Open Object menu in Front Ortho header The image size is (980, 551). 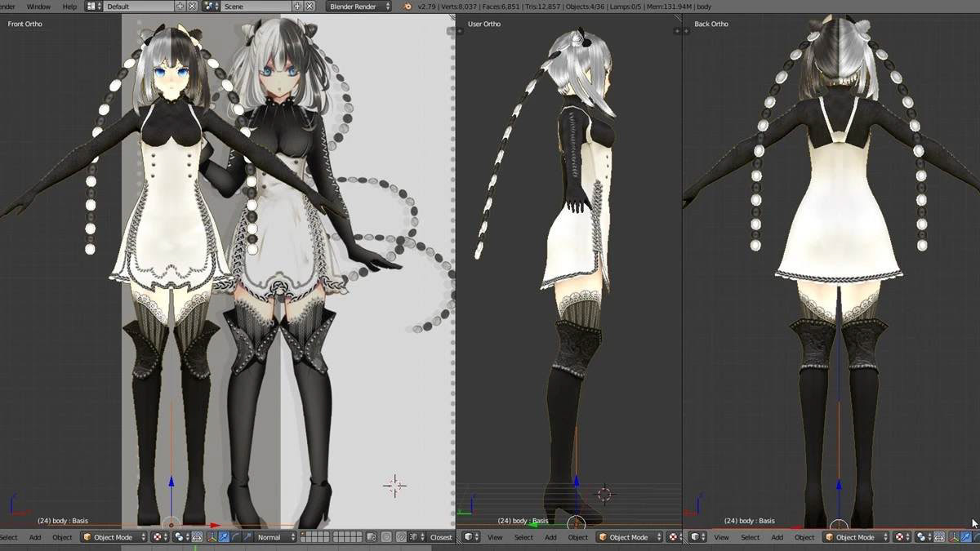click(x=63, y=537)
